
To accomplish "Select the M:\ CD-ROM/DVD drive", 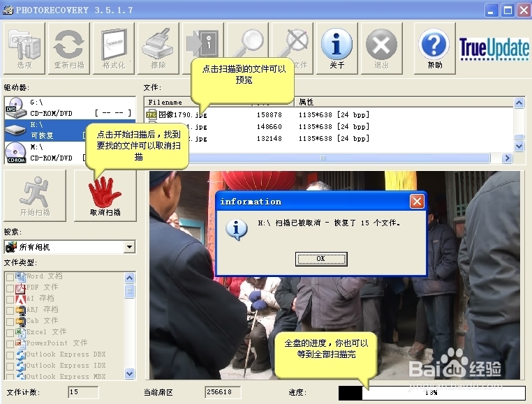I will (44, 153).
